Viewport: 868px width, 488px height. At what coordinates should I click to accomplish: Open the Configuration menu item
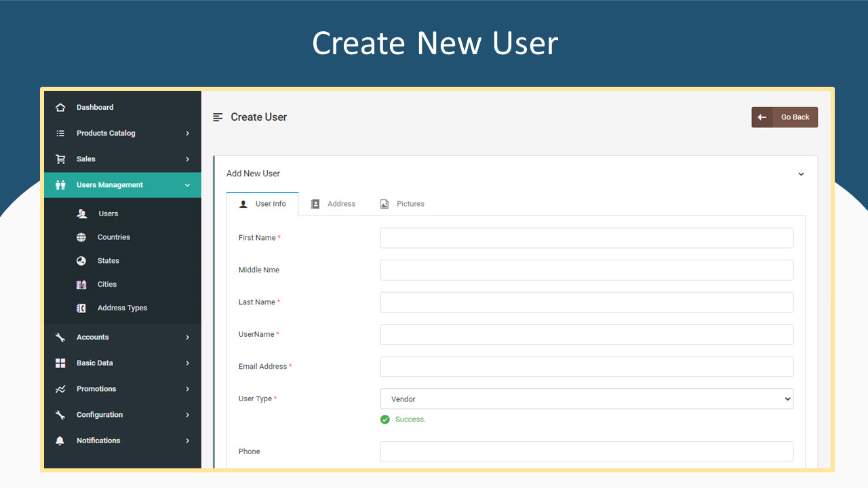pyautogui.click(x=123, y=415)
